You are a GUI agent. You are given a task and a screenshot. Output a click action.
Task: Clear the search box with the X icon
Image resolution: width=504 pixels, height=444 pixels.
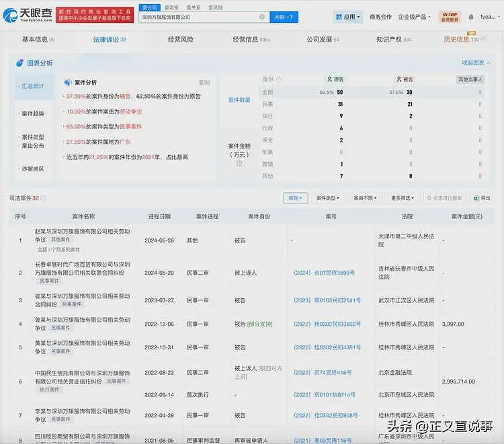[262, 17]
